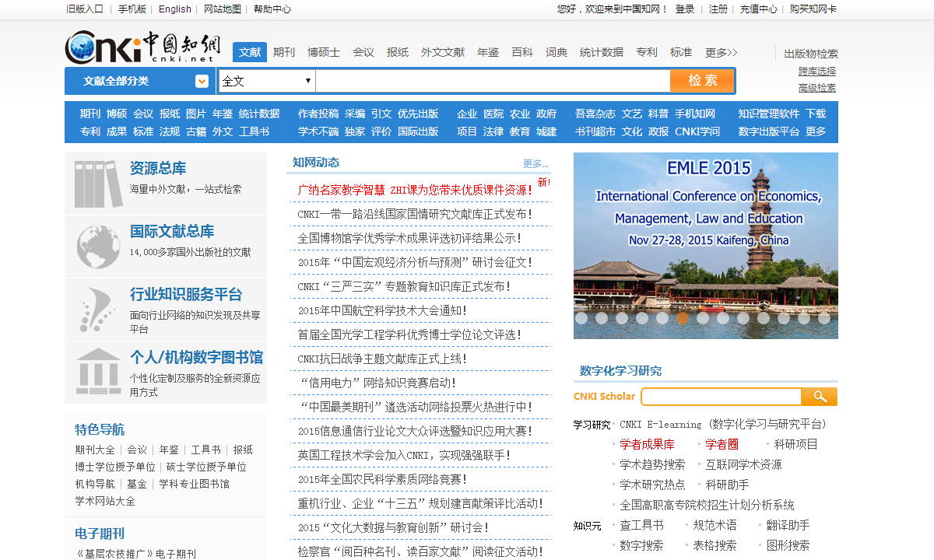
Task: Open 学术不端 in the blue navigation bar
Action: (318, 131)
